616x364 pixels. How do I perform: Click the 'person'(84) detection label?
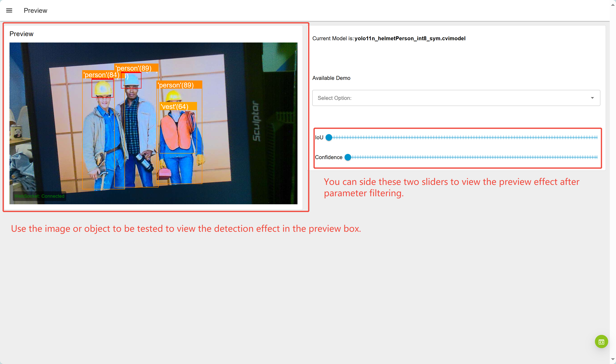tap(101, 75)
